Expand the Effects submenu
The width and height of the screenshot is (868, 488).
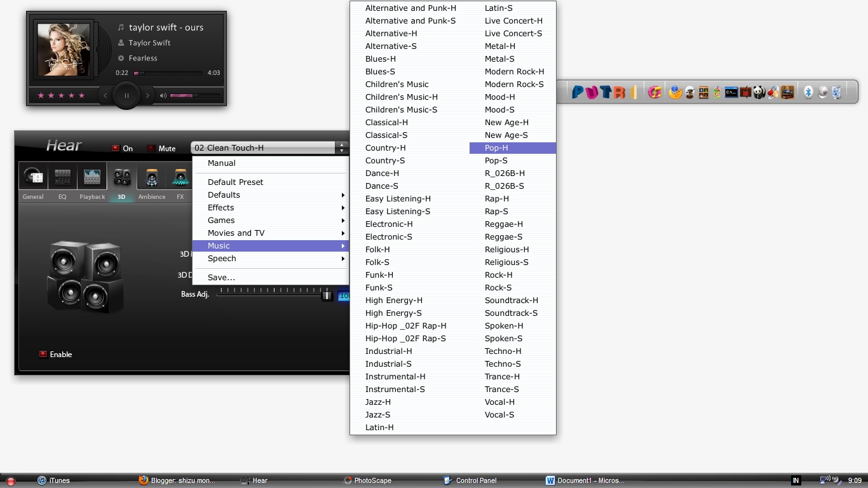click(271, 208)
